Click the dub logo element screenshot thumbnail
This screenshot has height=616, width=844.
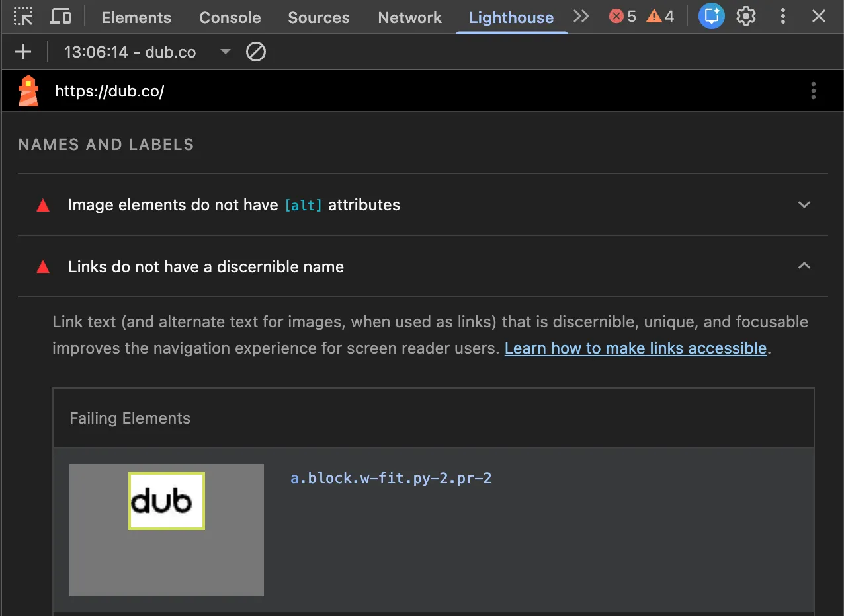(167, 530)
